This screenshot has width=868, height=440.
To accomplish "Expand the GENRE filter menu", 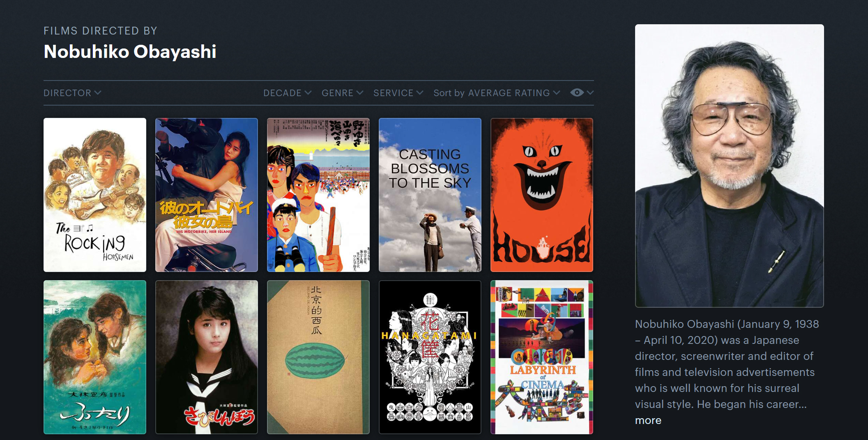I will click(342, 93).
